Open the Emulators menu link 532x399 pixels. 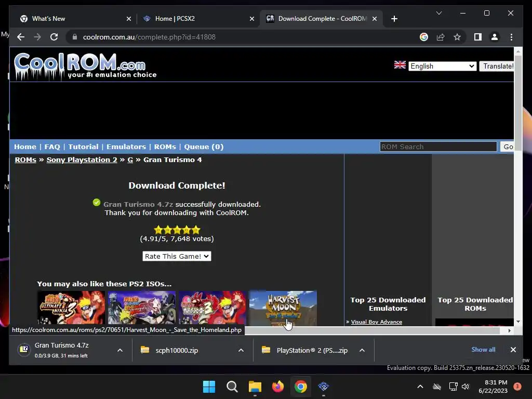click(126, 147)
